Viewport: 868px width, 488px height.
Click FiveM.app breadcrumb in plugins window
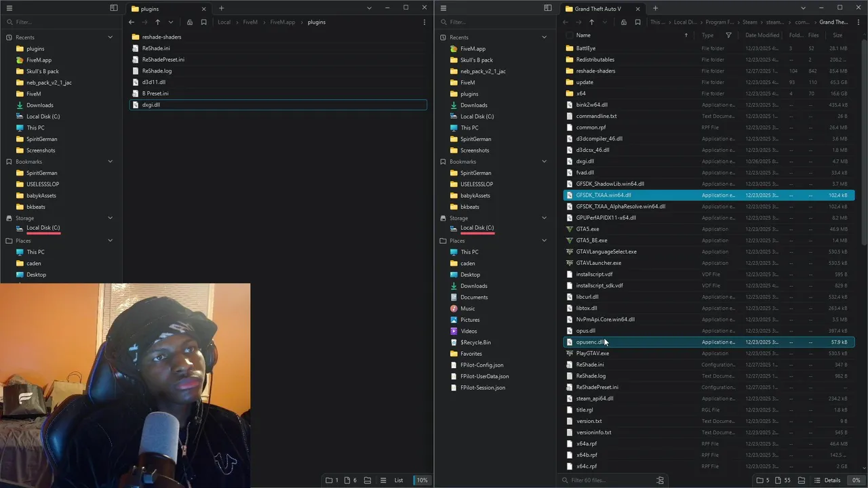283,22
